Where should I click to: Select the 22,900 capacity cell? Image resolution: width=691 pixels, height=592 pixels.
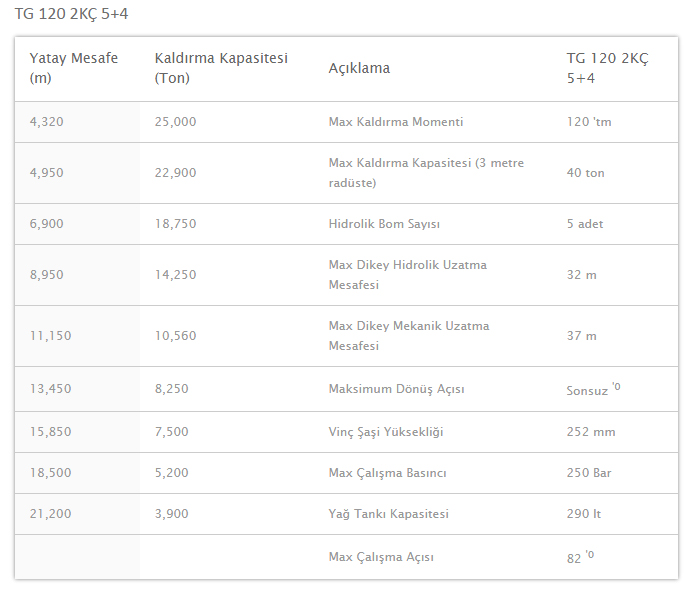(x=175, y=173)
